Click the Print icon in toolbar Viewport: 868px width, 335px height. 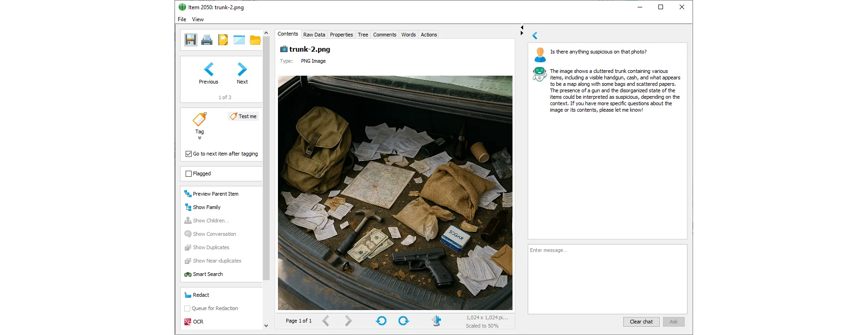pos(207,40)
